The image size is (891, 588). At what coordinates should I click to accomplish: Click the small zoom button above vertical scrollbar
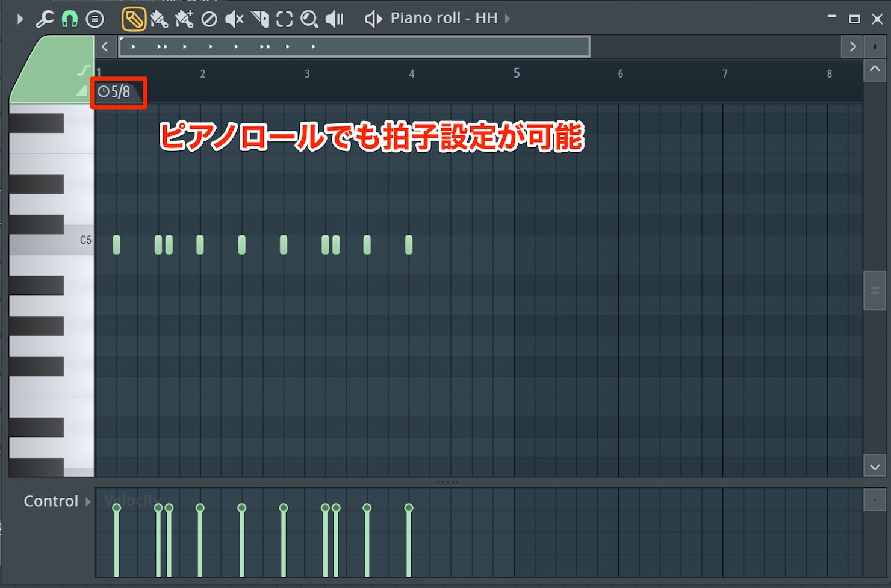coord(875,46)
